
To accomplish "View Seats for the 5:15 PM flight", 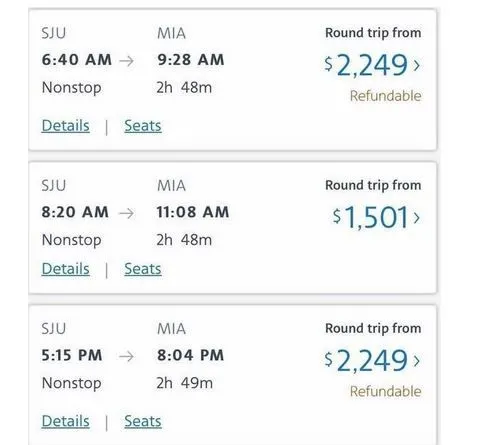I will click(143, 421).
